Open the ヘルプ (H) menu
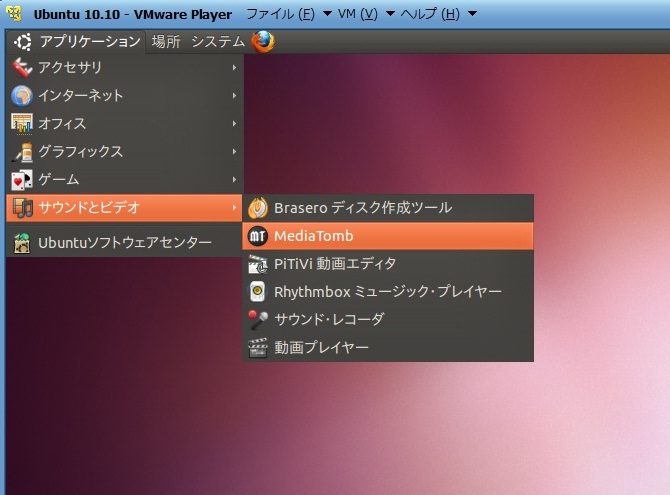670x495 pixels. pyautogui.click(x=430, y=14)
